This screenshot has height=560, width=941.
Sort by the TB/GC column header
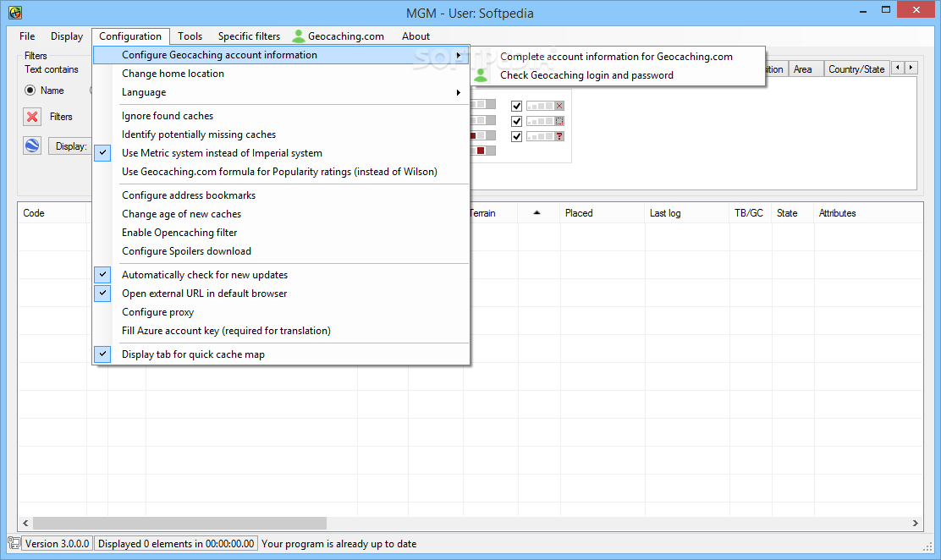751,213
